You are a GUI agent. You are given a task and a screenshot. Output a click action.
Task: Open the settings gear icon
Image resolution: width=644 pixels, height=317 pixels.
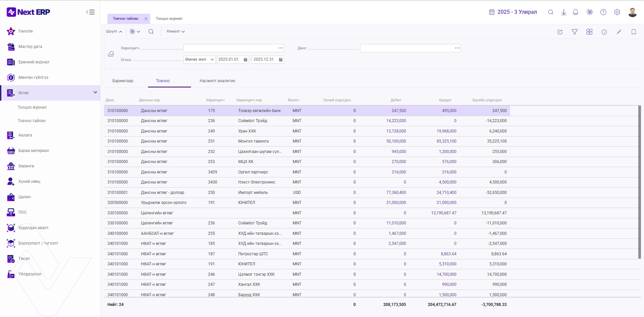(617, 12)
